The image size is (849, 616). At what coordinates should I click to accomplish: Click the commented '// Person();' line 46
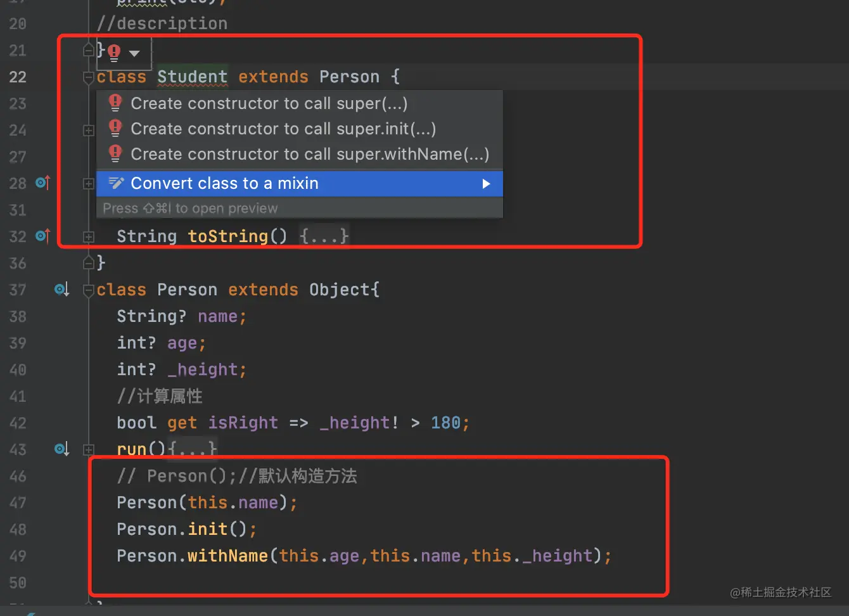tap(237, 476)
